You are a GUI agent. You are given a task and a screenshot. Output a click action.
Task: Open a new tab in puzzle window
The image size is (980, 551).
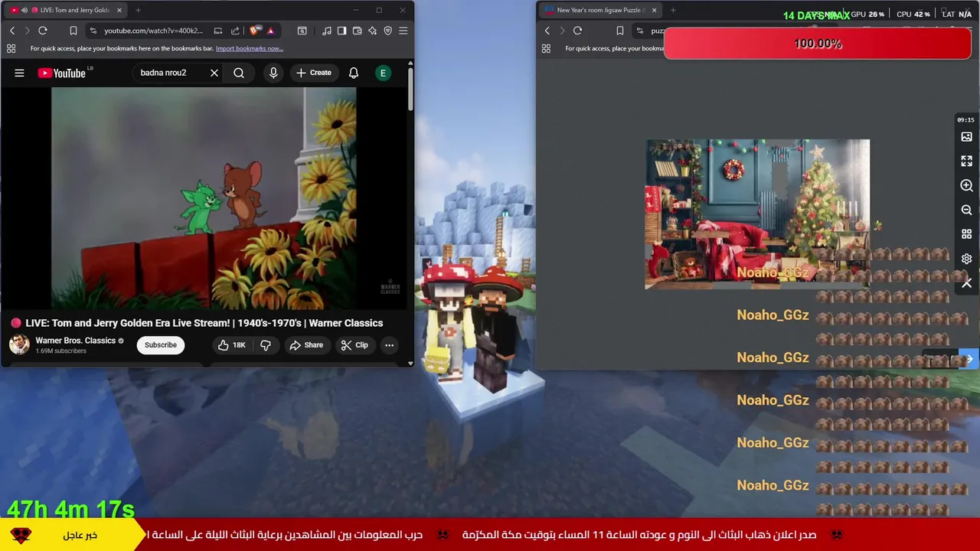pyautogui.click(x=673, y=10)
